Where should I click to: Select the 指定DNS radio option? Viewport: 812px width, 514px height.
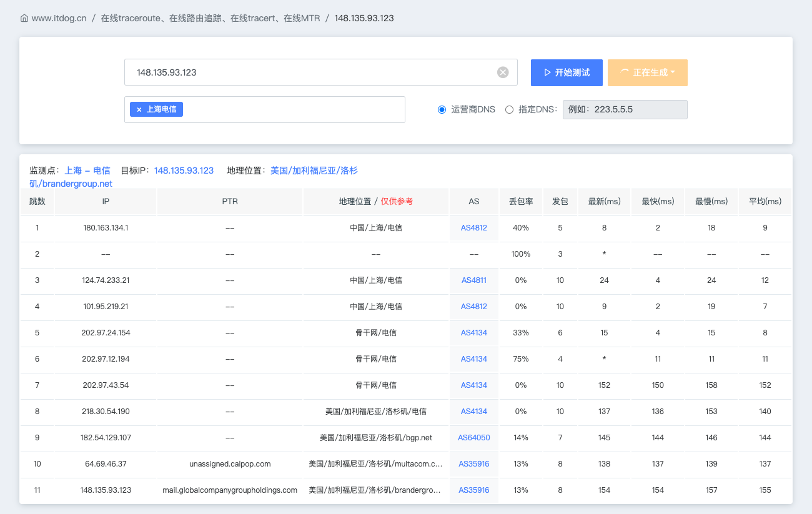pyautogui.click(x=509, y=109)
